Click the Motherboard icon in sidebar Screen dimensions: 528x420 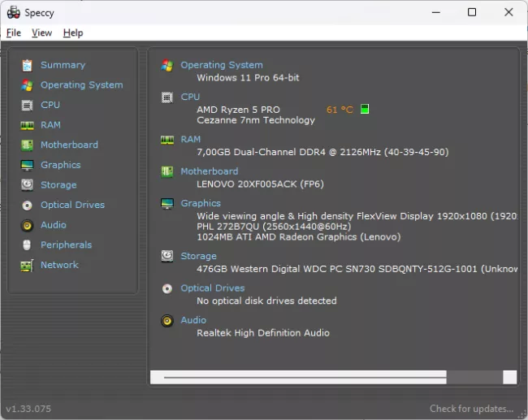(x=27, y=145)
